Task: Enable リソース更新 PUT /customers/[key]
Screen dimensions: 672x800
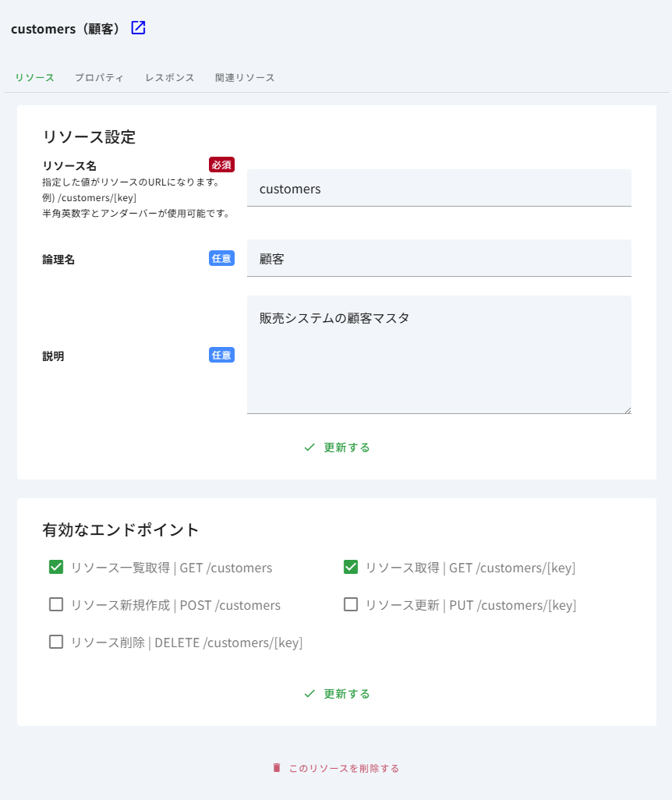Action: tap(351, 604)
